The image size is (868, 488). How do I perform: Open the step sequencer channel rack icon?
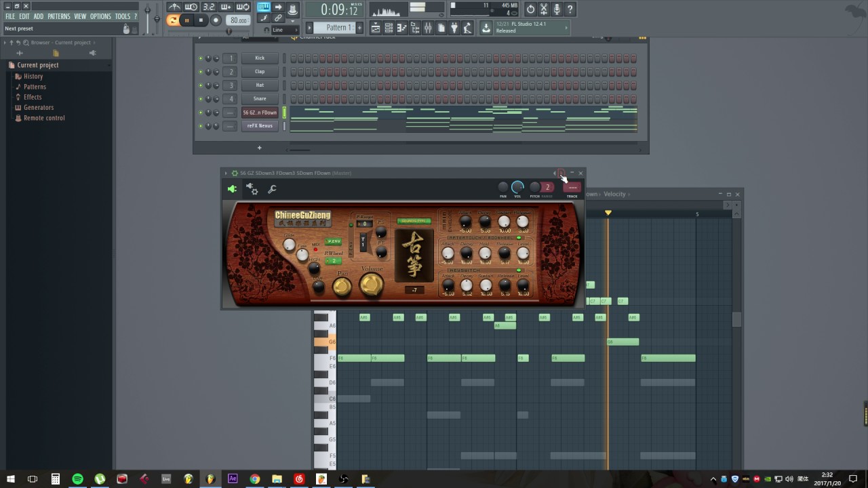pos(389,28)
